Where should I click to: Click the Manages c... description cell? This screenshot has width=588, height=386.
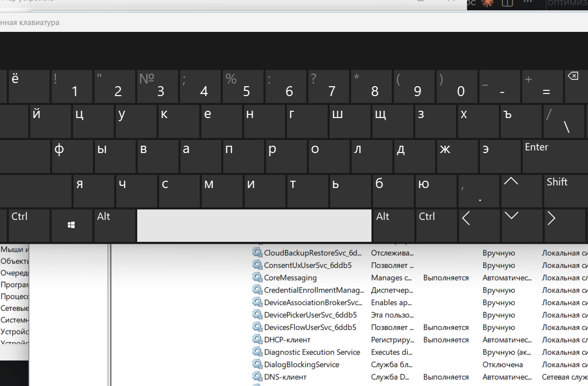(391, 277)
